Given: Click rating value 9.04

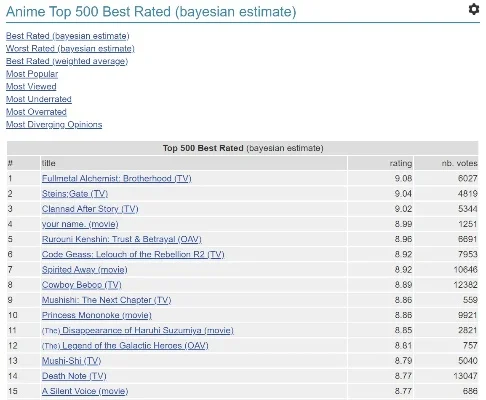Looking at the screenshot, I should click(403, 194).
